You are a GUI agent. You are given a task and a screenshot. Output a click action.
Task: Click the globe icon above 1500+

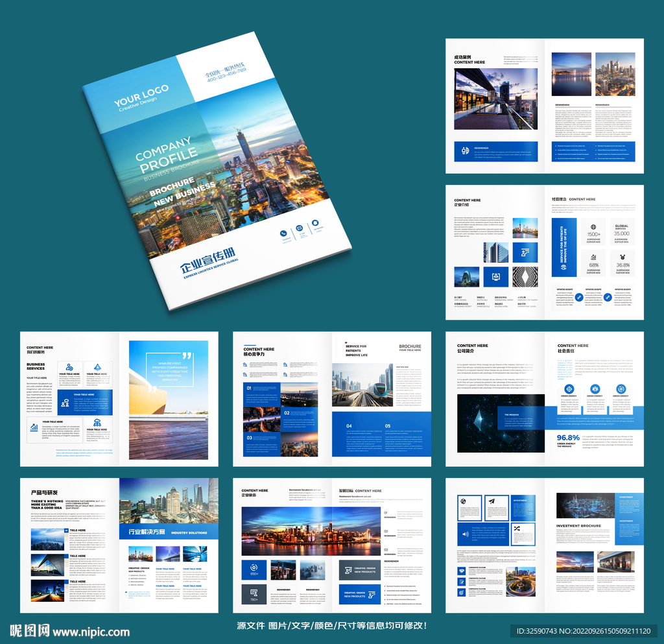pos(593,227)
